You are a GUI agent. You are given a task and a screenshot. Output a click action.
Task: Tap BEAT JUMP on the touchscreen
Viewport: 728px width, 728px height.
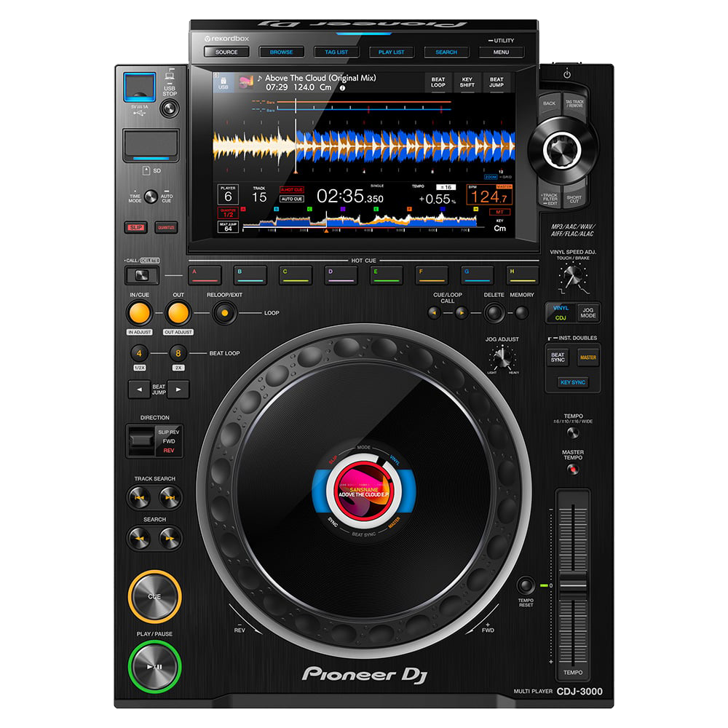click(x=496, y=82)
